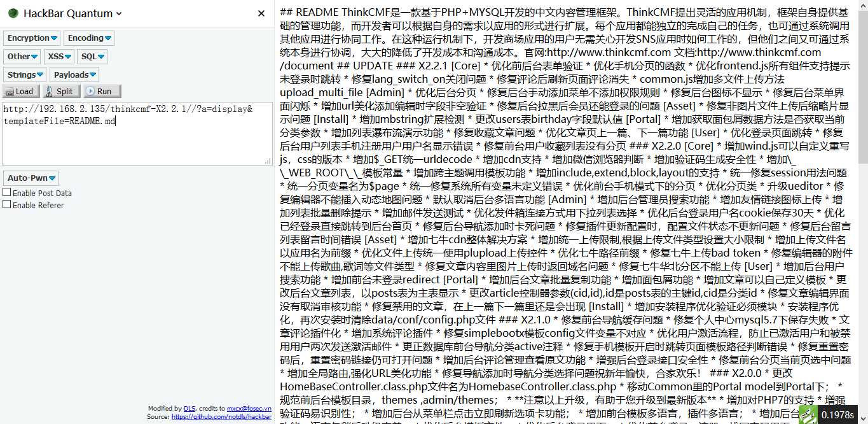
Task: Click the '### X2.2.0' heading text
Action: tap(656, 146)
